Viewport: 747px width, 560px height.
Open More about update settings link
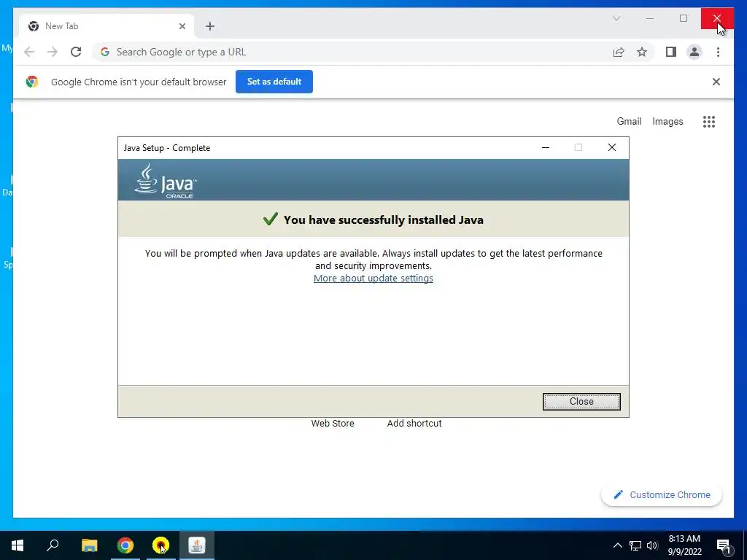pos(373,278)
